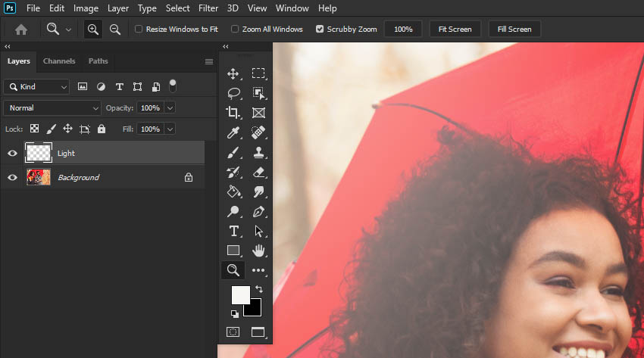Screen dimensions: 644x358
Task: Open the Edit Toolbar three-dots menu
Action: pos(258,270)
